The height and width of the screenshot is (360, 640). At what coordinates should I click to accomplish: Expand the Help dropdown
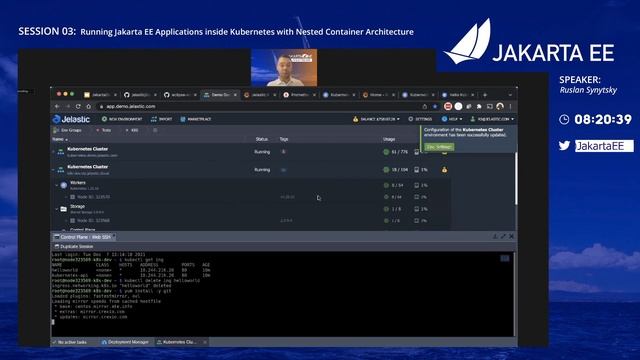pyautogui.click(x=452, y=119)
